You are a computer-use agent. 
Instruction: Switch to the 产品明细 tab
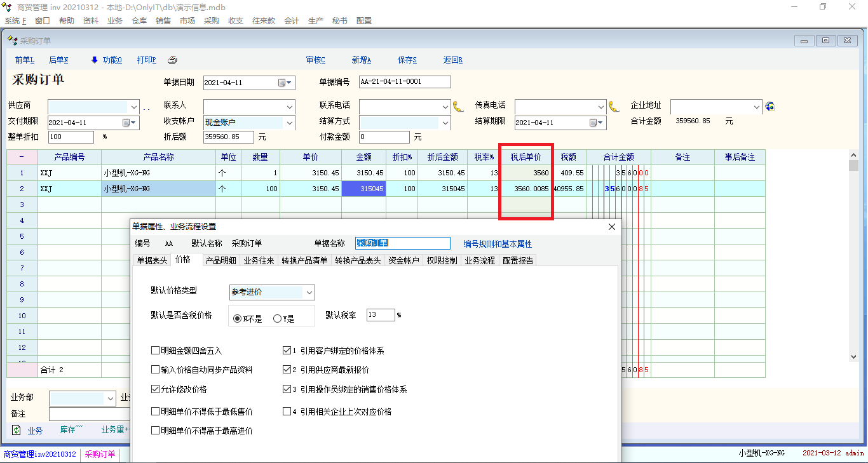pyautogui.click(x=220, y=260)
